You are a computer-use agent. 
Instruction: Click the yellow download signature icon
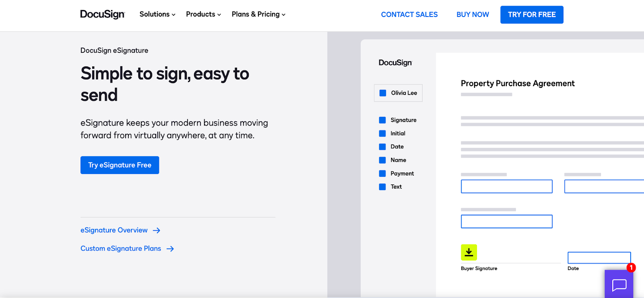tap(469, 252)
